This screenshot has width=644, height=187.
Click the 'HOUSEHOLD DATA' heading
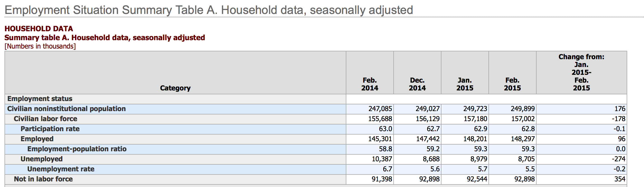click(39, 28)
